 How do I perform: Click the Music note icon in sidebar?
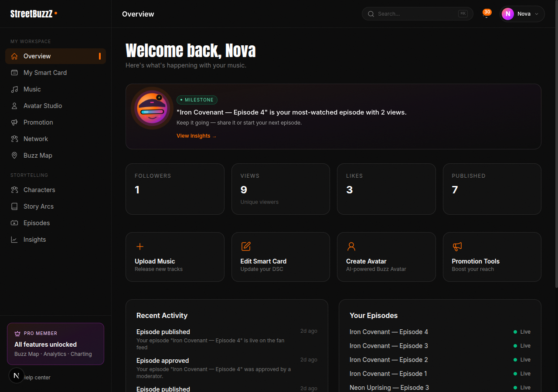click(14, 89)
